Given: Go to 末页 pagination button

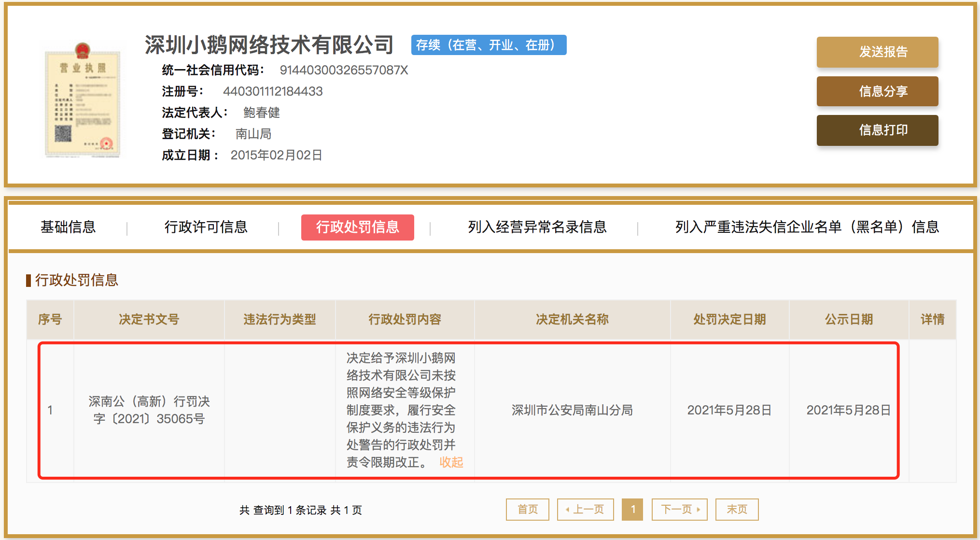Looking at the screenshot, I should pos(737,509).
